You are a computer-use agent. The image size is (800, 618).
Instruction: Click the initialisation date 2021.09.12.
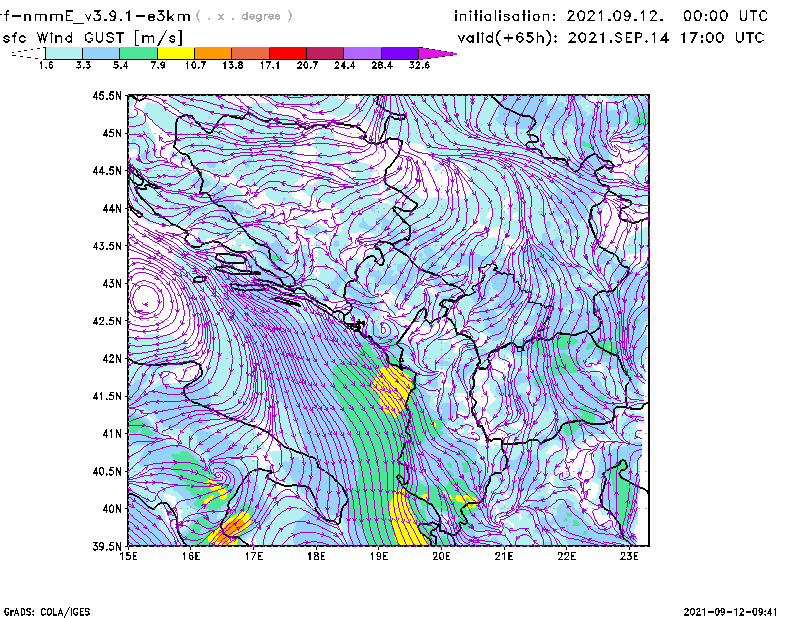pyautogui.click(x=615, y=16)
